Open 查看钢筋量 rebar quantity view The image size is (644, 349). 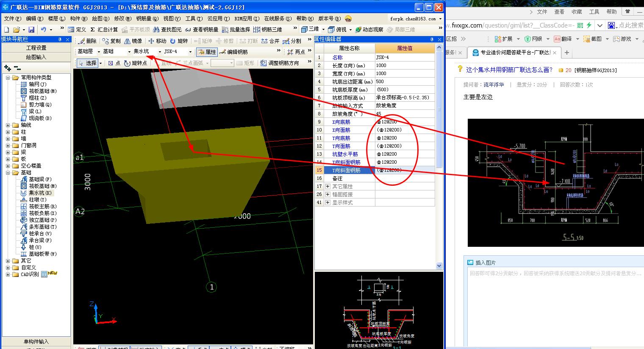pos(202,30)
